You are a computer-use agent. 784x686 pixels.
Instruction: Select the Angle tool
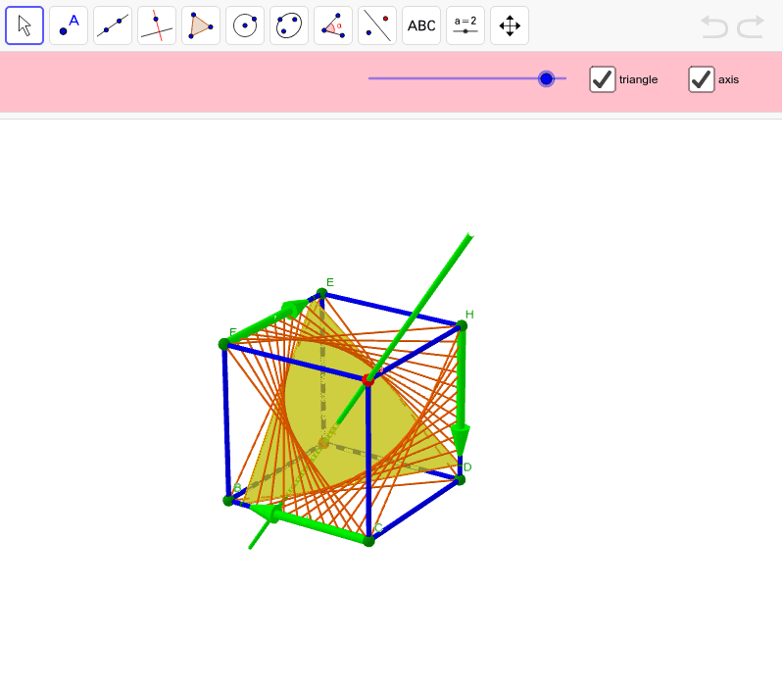click(x=332, y=24)
